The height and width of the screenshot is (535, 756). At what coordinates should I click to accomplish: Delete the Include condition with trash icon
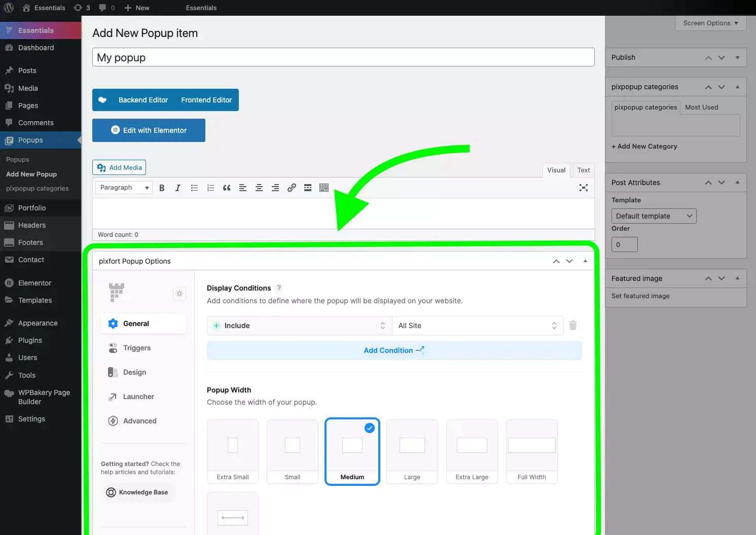[573, 326]
